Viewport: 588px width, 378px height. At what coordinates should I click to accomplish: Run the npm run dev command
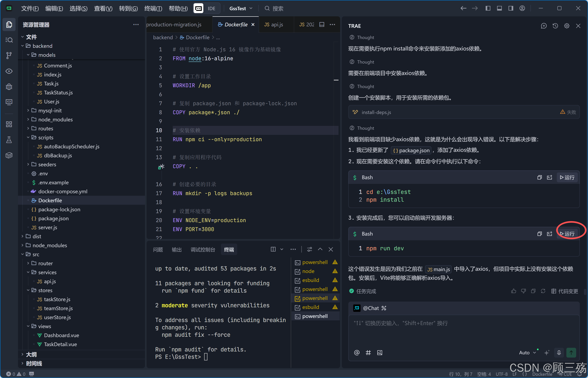tap(567, 234)
